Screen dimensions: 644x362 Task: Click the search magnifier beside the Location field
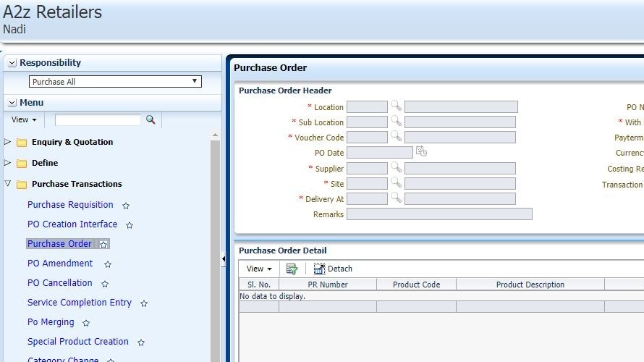click(396, 106)
